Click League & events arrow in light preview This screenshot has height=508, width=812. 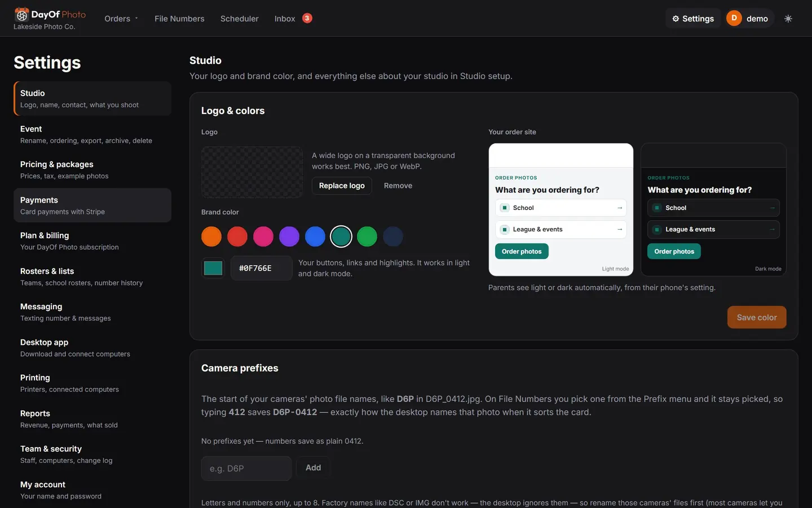tap(620, 229)
